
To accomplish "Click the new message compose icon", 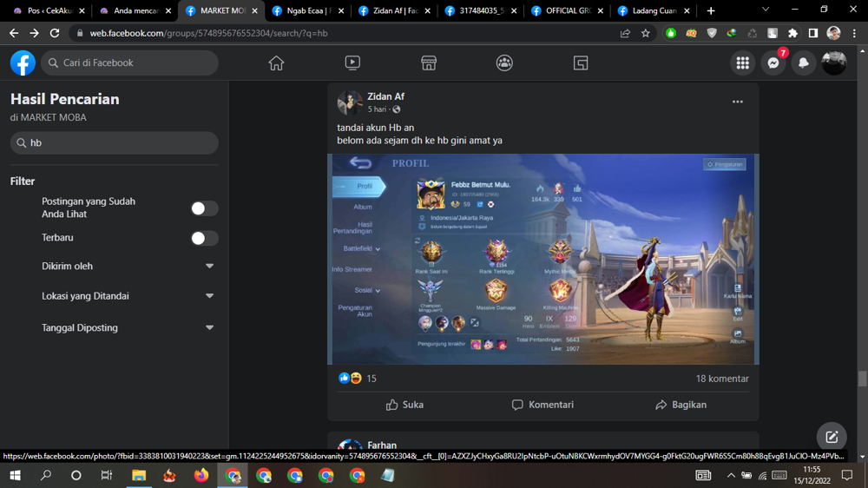I will click(832, 437).
